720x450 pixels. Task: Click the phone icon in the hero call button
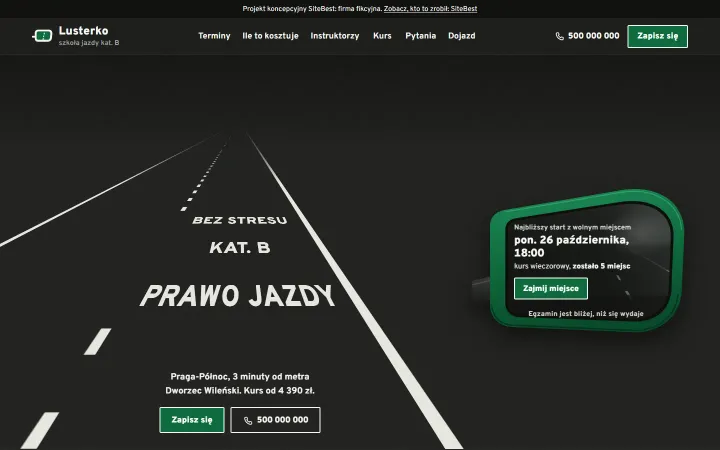(248, 420)
